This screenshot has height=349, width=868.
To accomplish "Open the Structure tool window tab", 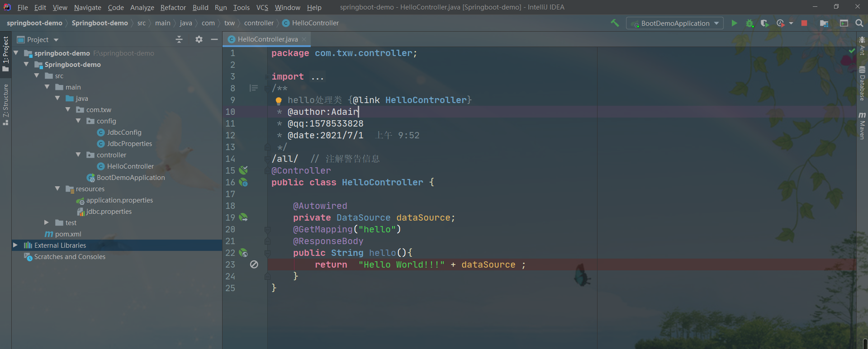I will 5,104.
